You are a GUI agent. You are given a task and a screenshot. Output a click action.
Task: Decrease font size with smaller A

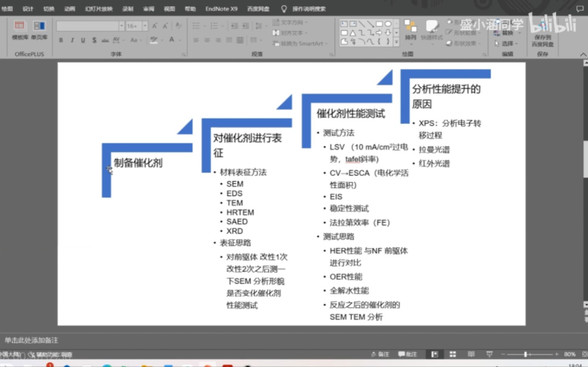coord(165,26)
